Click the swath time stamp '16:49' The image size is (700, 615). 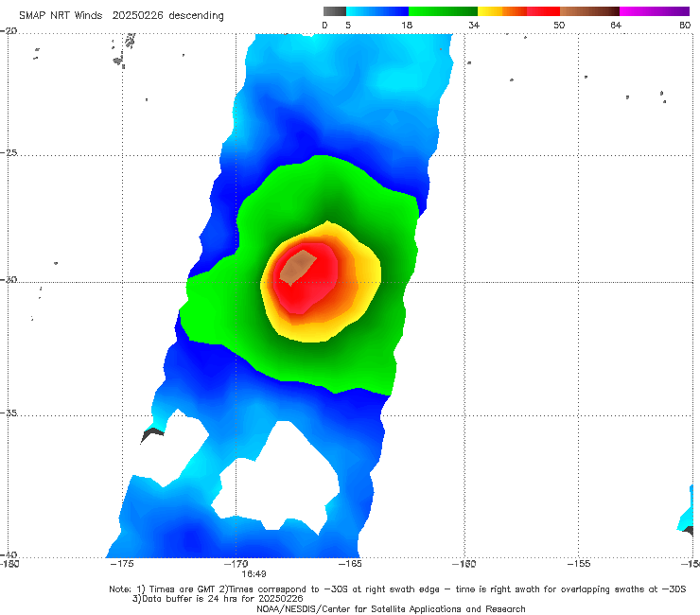(254, 574)
